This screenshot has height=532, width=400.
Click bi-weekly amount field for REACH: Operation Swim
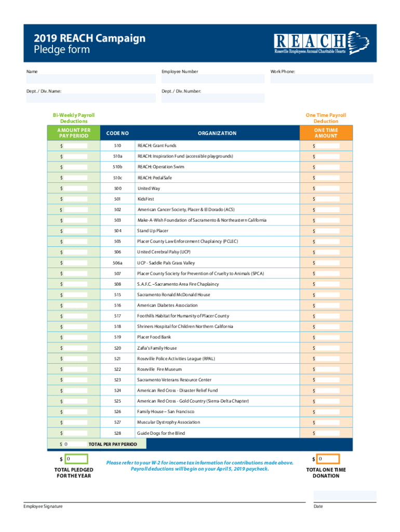pyautogui.click(x=76, y=167)
